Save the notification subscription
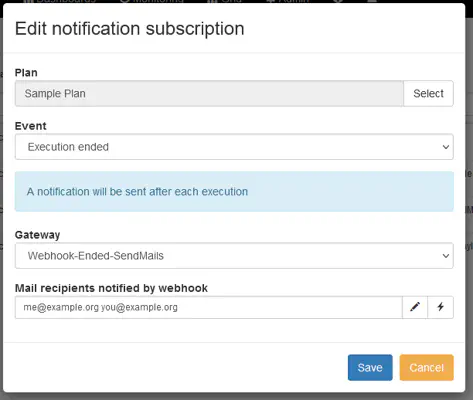Viewport: 473px width, 400px height. pyautogui.click(x=370, y=367)
